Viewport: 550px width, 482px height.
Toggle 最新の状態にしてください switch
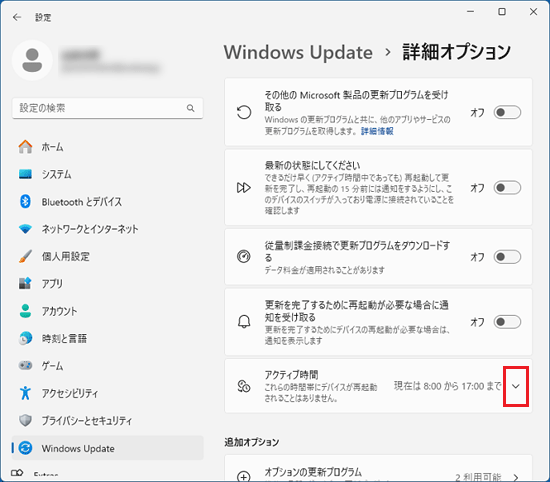(507, 188)
